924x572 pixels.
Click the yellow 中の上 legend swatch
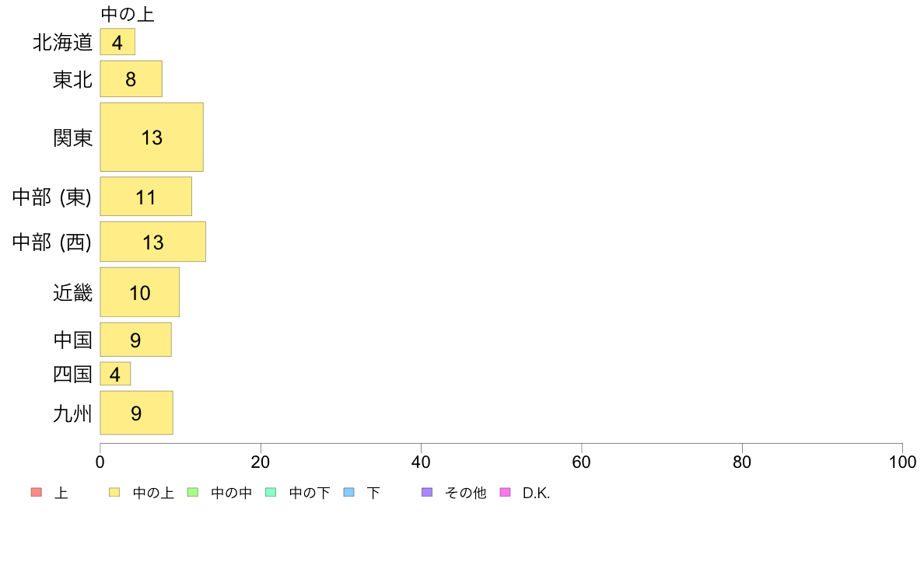[x=114, y=492]
